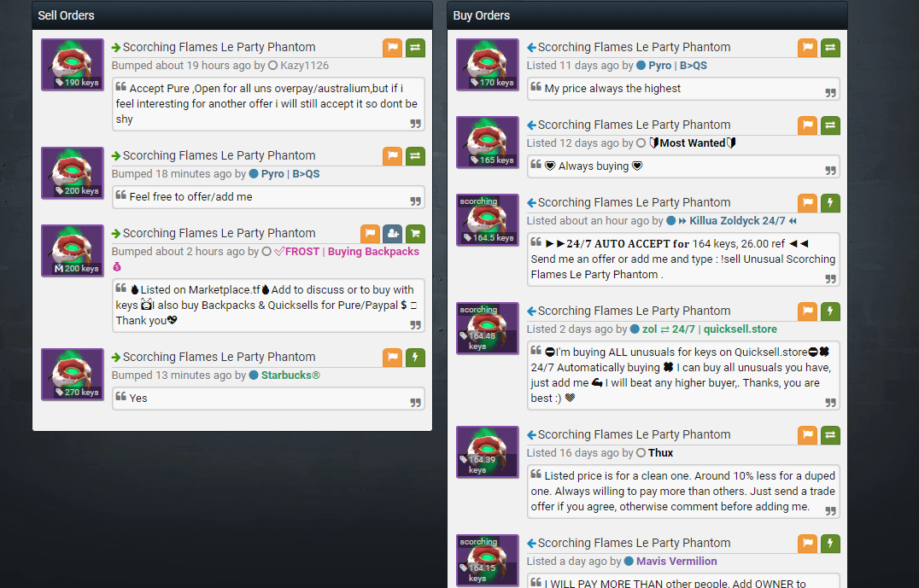This screenshot has width=919, height=588.
Task: Report the Starbucks 270 keys listing
Action: click(392, 358)
